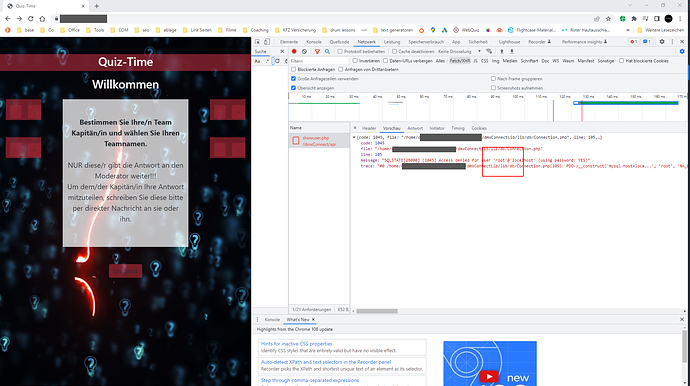690x386 pixels.
Task: Open the Keine Drosselung throttling dropdown
Action: pos(459,51)
